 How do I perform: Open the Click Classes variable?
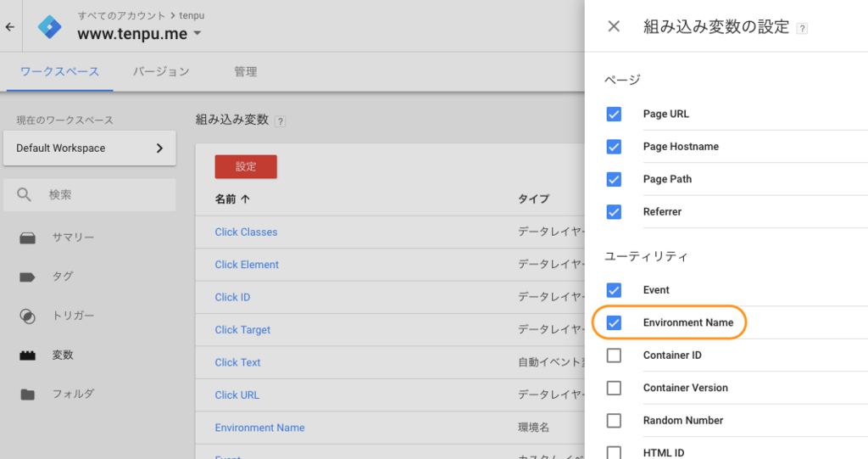[247, 232]
